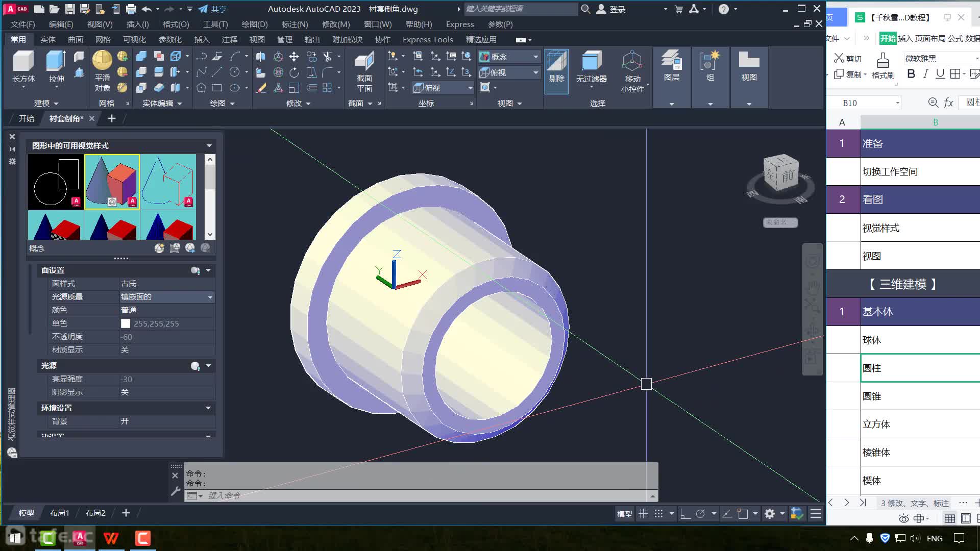Expand the 绘图 panel flyout
Viewport: 980px width, 551px height.
[x=222, y=103]
